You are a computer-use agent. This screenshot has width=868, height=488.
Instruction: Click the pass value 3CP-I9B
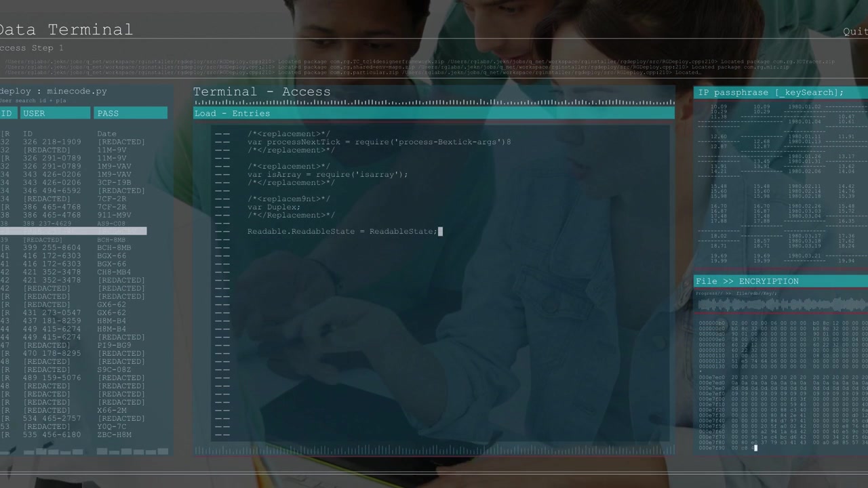click(115, 182)
